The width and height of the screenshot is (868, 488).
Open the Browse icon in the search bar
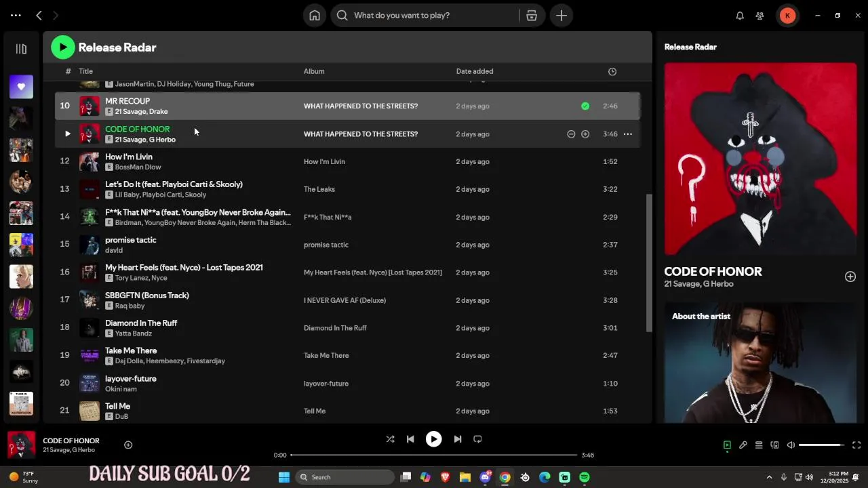pyautogui.click(x=532, y=15)
